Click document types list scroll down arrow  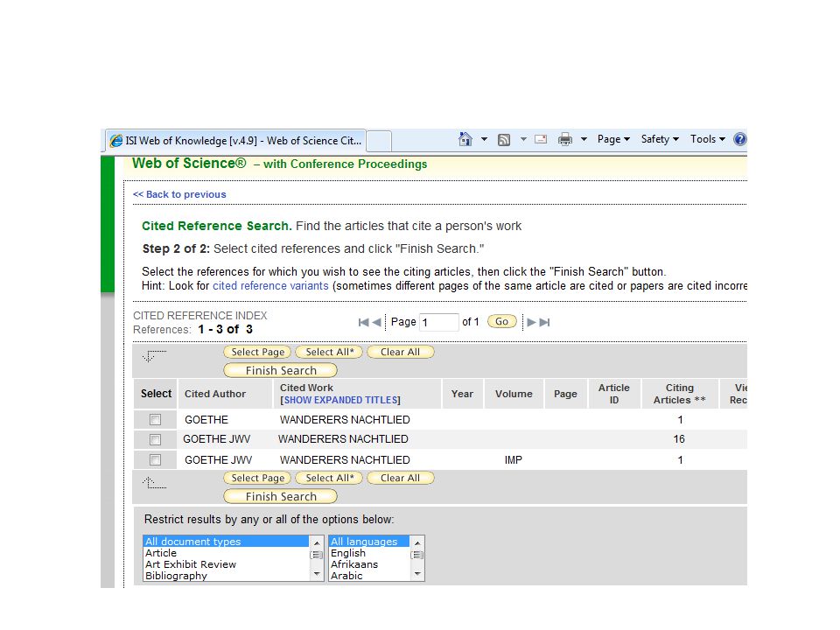click(x=317, y=574)
